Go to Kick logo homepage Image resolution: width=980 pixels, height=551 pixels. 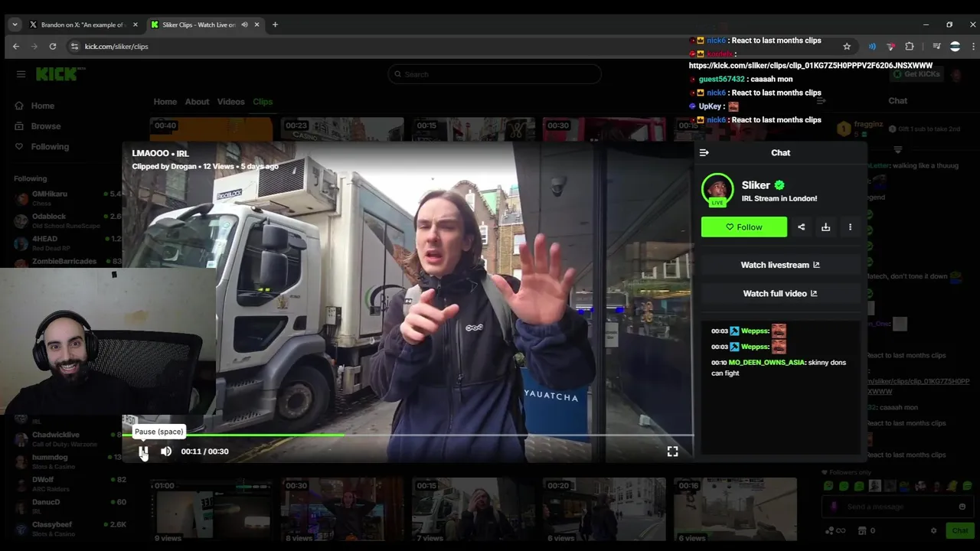coord(59,74)
